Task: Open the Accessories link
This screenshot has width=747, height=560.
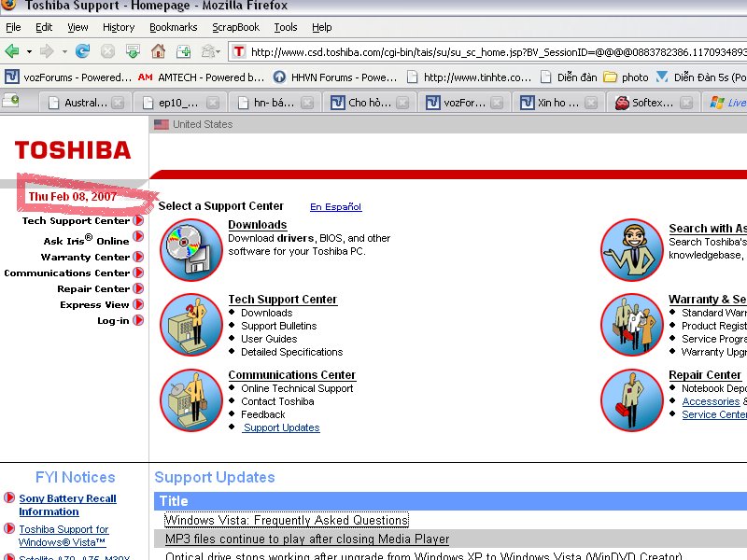Action: point(711,401)
